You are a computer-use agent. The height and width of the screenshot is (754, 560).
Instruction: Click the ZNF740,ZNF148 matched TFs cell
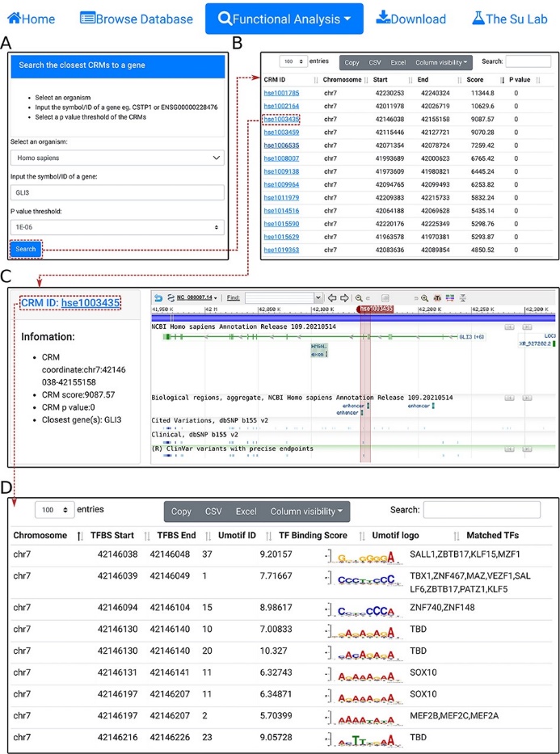coord(442,608)
